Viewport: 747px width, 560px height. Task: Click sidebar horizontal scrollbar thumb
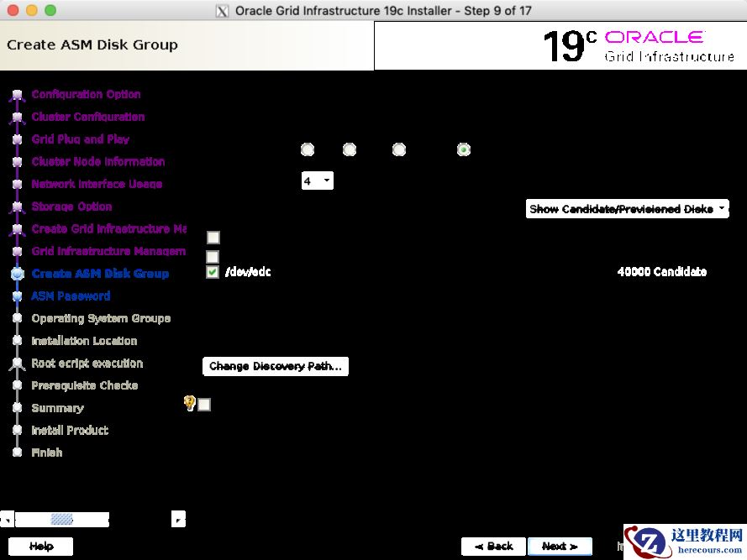[x=62, y=519]
